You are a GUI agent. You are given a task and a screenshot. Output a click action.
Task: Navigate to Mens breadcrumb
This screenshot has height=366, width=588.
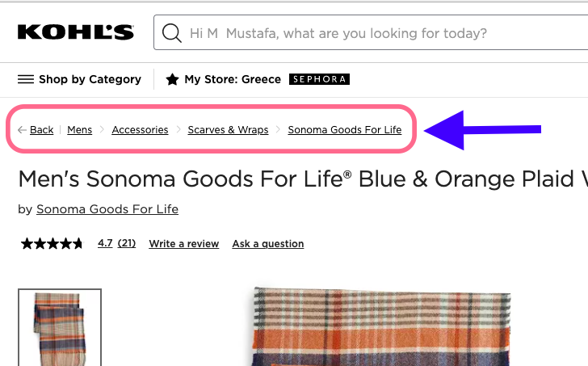tap(79, 130)
